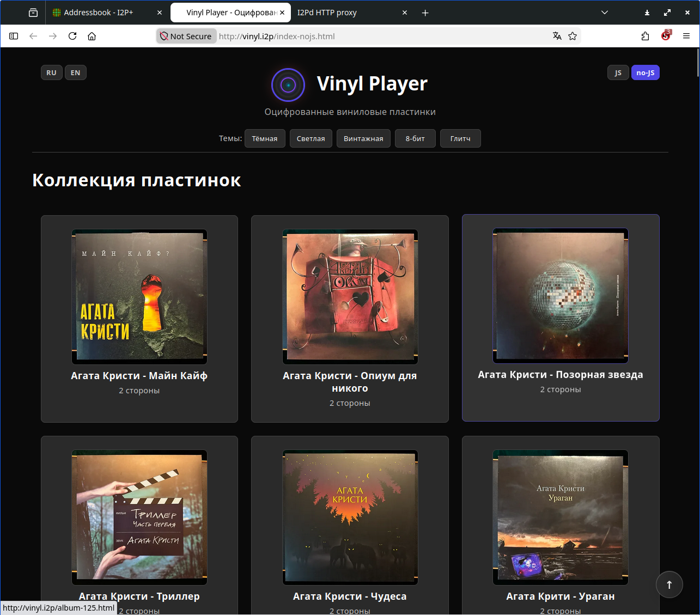Screen dimensions: 700x615
Task: Click the Not Secure site info badge
Action: point(186,36)
